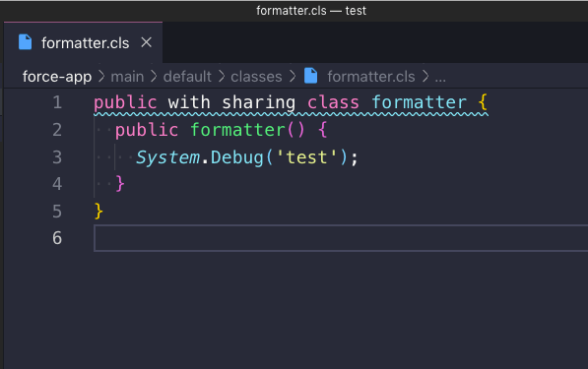Close the formatter.cls tab
The image size is (588, 369).
(x=146, y=42)
